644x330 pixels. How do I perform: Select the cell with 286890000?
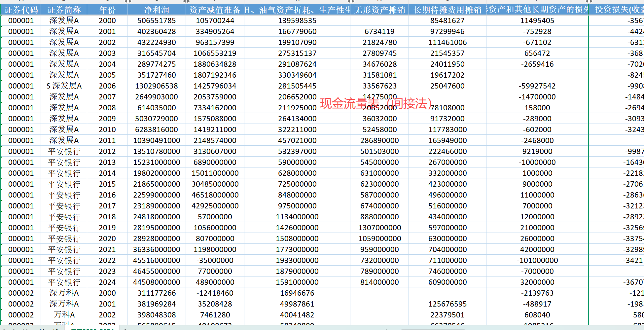pos(379,140)
